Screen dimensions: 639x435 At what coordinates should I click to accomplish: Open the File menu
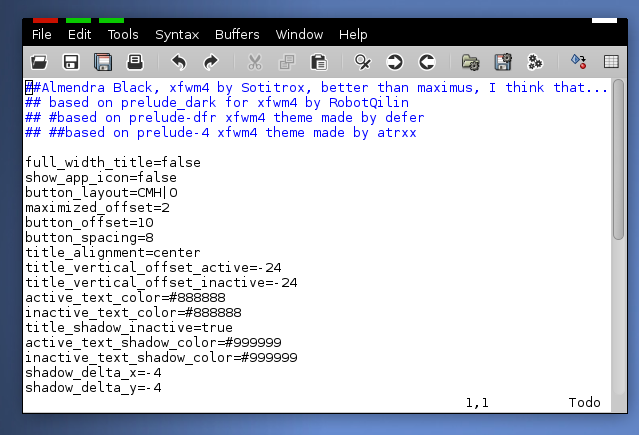[42, 35]
